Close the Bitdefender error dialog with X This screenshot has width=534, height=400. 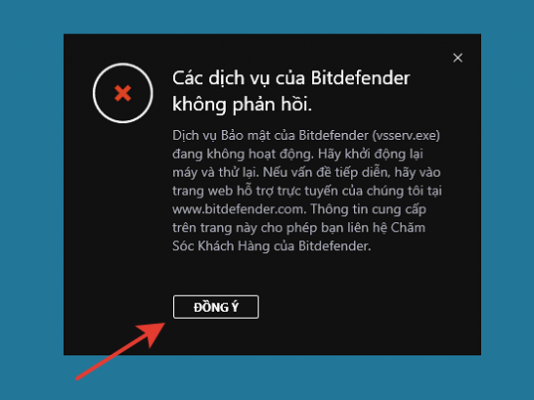click(458, 58)
